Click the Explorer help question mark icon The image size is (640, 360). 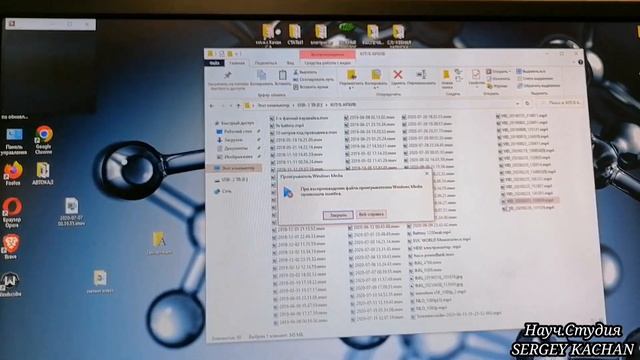click(x=580, y=62)
